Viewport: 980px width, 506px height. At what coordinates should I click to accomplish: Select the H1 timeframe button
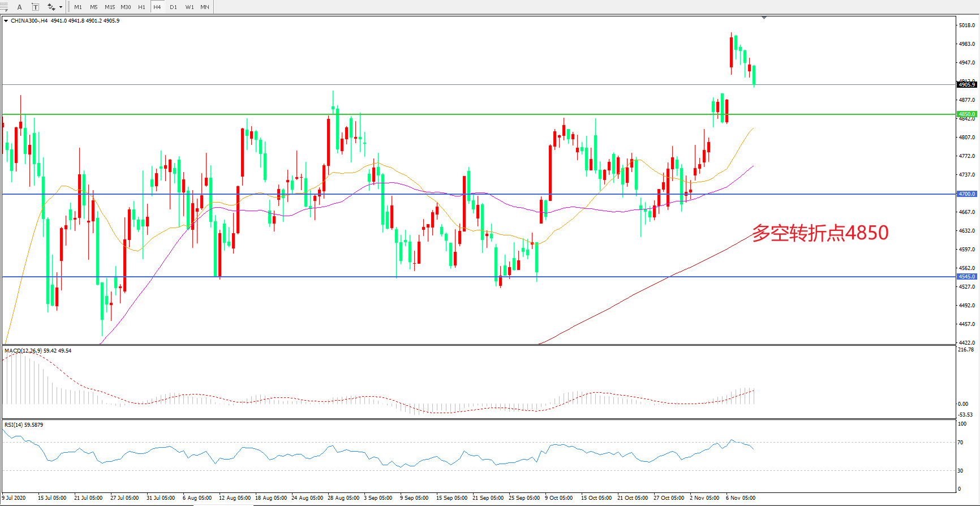tap(141, 7)
